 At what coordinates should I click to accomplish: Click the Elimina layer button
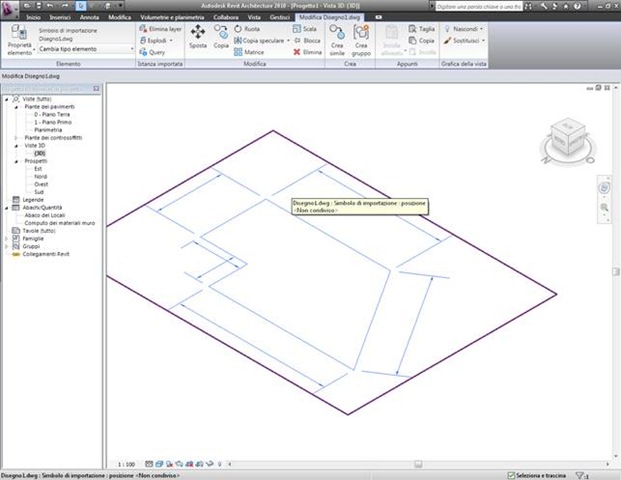(x=160, y=29)
